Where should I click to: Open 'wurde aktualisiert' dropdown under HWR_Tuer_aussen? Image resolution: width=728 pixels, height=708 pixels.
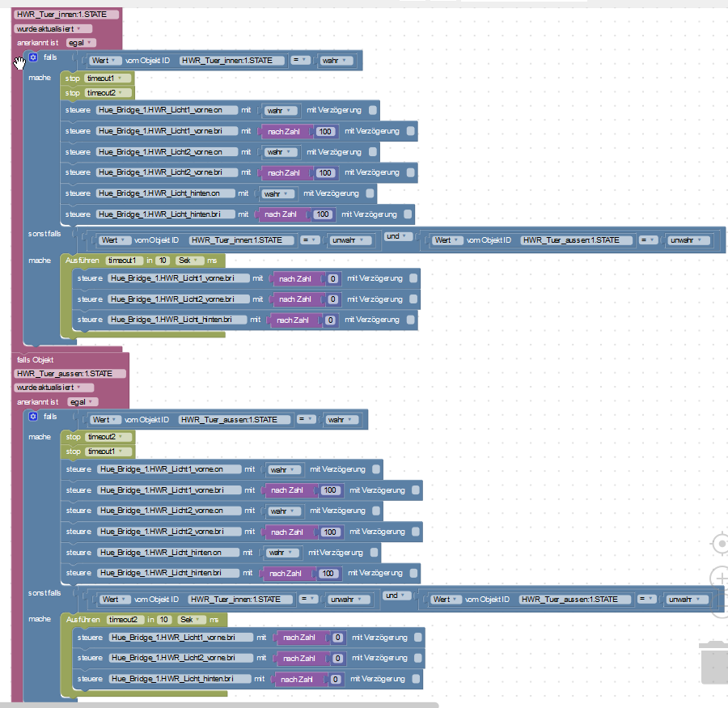click(x=54, y=388)
